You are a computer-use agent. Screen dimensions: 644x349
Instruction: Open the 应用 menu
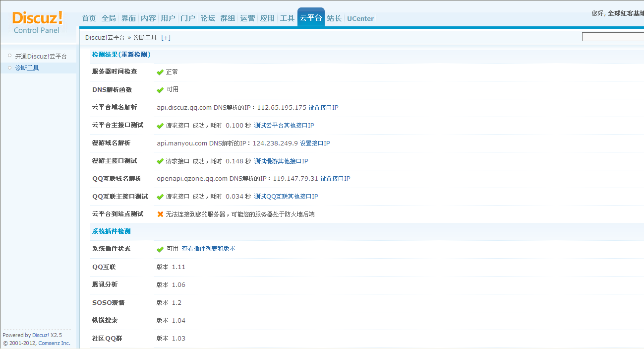(267, 18)
